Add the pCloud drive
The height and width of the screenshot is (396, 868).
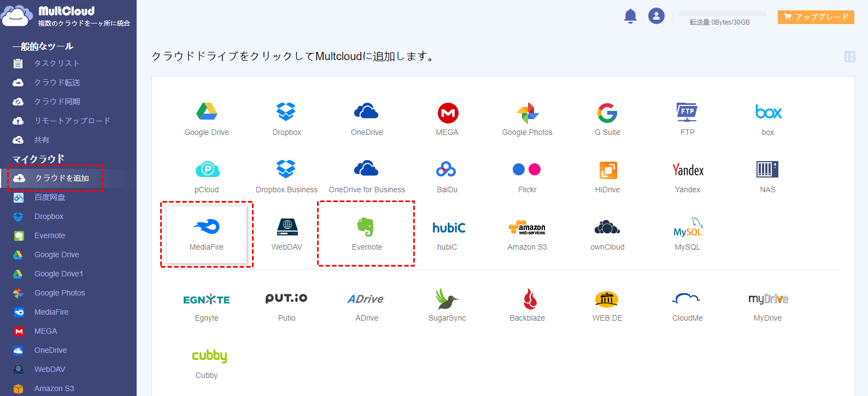point(207,176)
